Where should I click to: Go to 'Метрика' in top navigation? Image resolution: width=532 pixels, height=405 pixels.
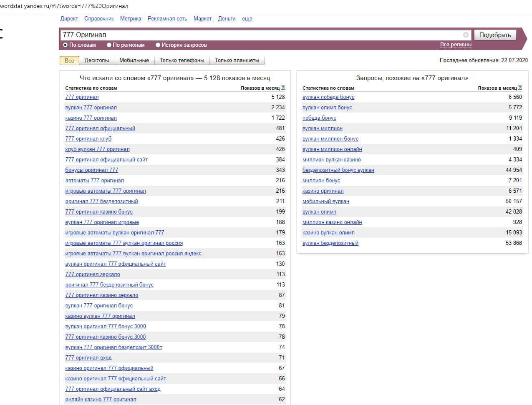point(131,19)
